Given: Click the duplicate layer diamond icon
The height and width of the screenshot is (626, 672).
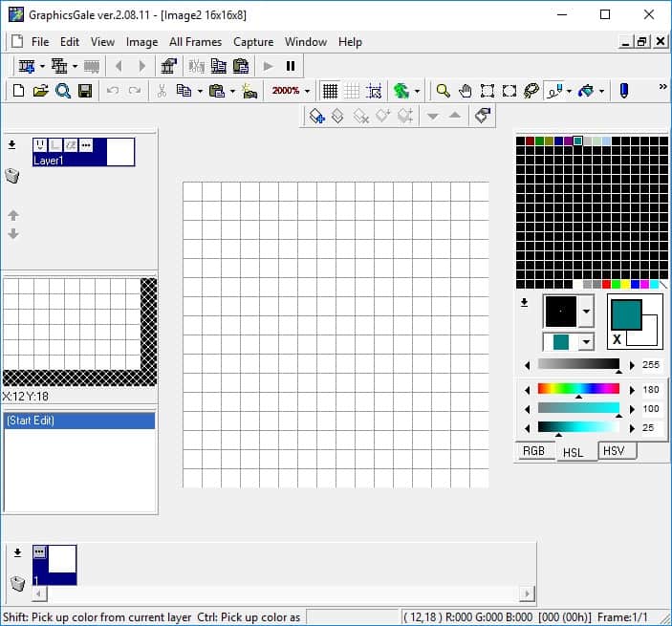Looking at the screenshot, I should coord(338,116).
